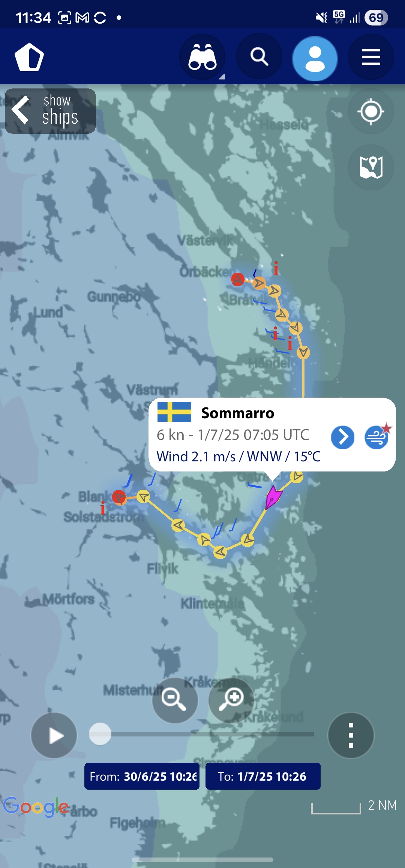405x868 pixels.
Task: Click the zoom out magnifier
Action: (175, 700)
